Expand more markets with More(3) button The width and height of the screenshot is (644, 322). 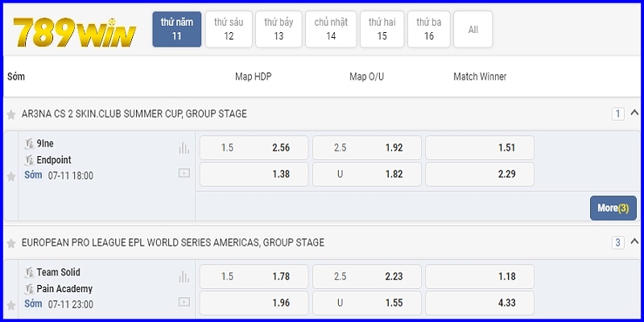(x=613, y=208)
